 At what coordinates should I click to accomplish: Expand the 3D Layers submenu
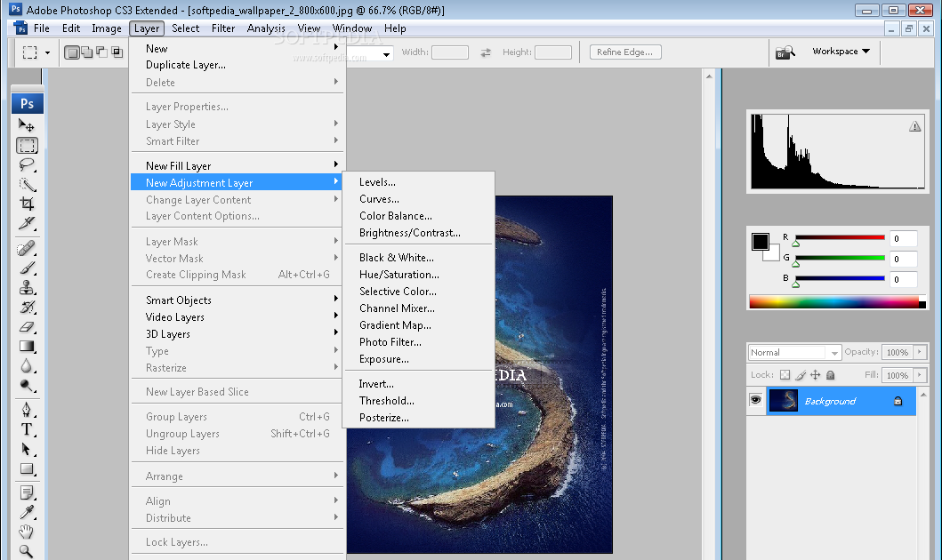coord(238,333)
